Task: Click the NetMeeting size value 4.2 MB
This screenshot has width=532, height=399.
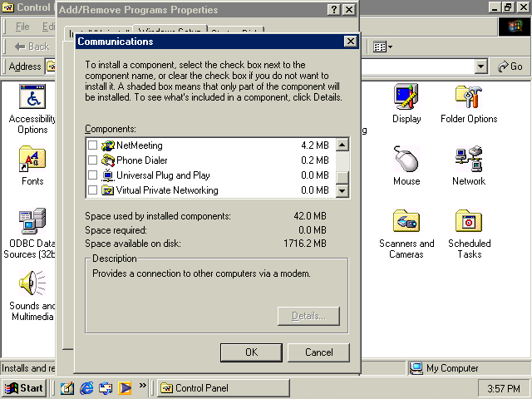Action: click(315, 145)
